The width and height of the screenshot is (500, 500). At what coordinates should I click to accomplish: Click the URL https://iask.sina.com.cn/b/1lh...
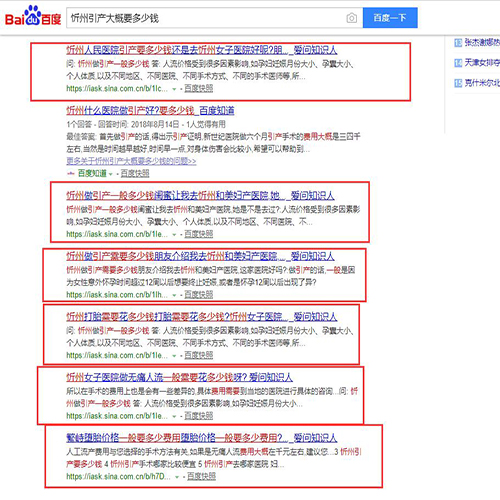coord(117,295)
